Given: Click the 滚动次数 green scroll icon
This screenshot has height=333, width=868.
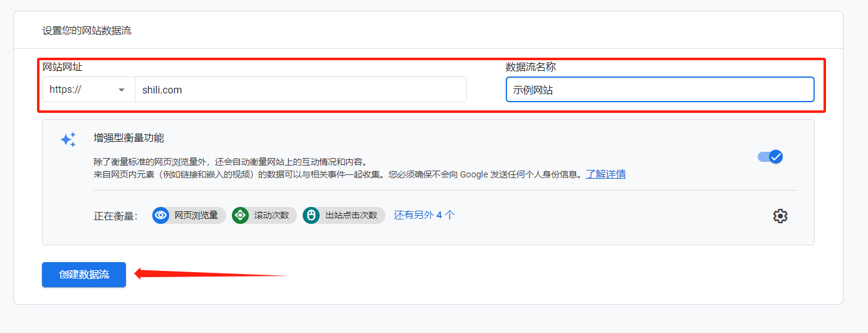Looking at the screenshot, I should point(240,216).
